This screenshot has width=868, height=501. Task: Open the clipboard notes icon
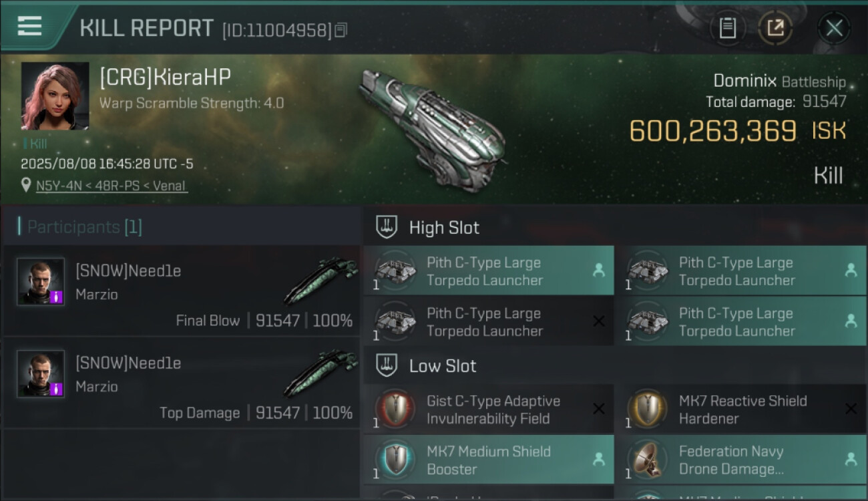727,28
